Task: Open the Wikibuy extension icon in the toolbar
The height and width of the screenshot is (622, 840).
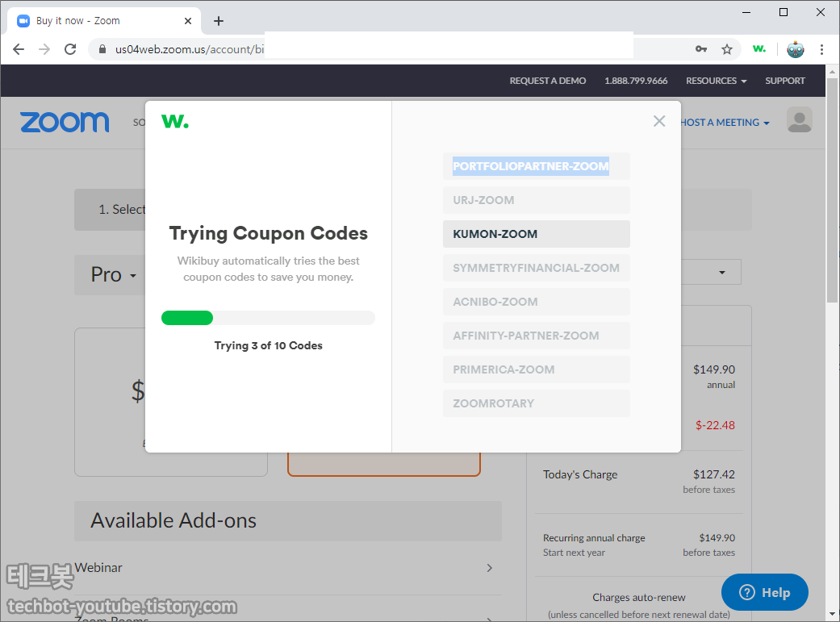Action: pos(759,48)
